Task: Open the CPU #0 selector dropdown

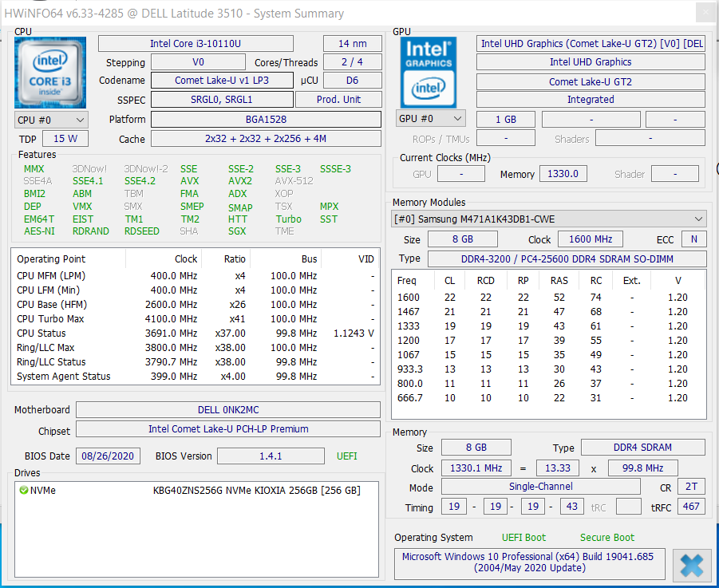Action: point(51,120)
